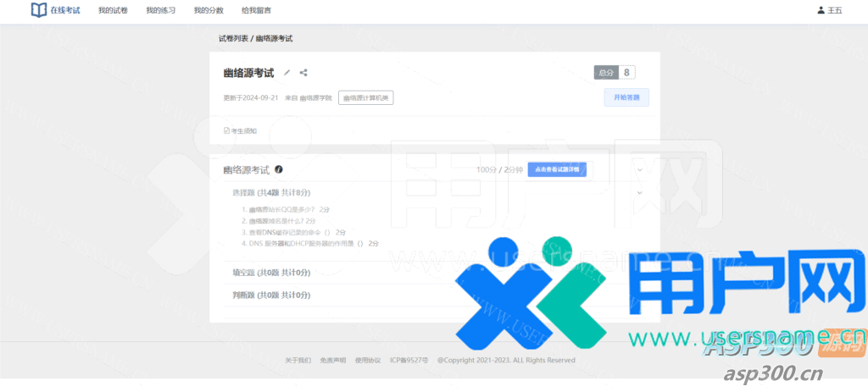This screenshot has height=392, width=868.
Task: Click the blue 点击查看试题详情 button
Action: (555, 169)
